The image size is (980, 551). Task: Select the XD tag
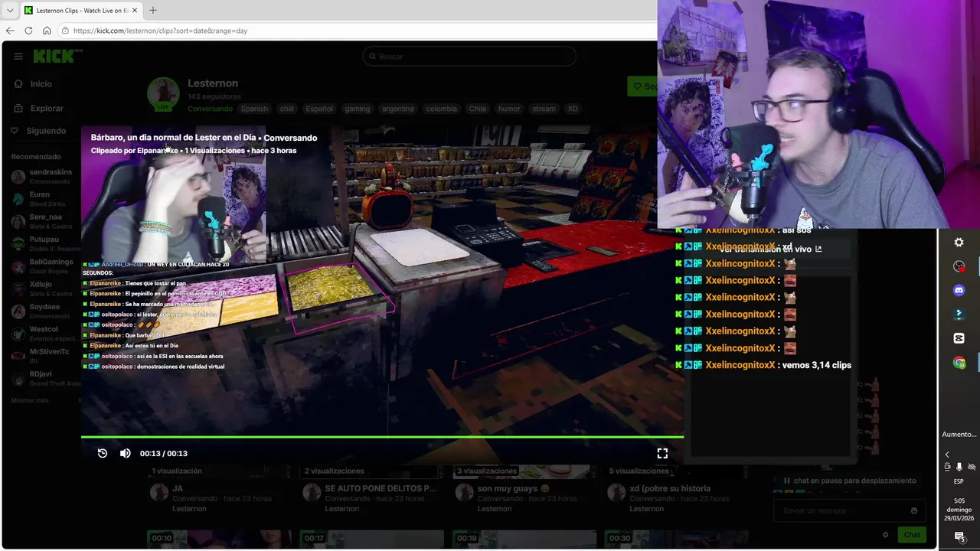click(x=573, y=109)
